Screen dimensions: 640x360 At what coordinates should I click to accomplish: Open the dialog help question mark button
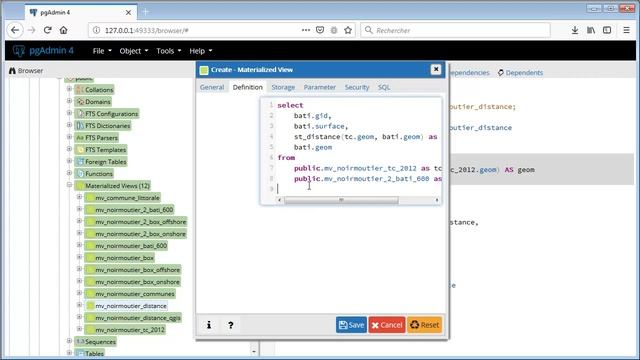231,325
